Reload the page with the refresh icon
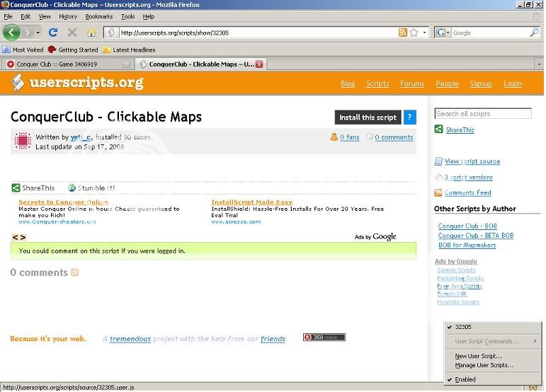 click(53, 33)
